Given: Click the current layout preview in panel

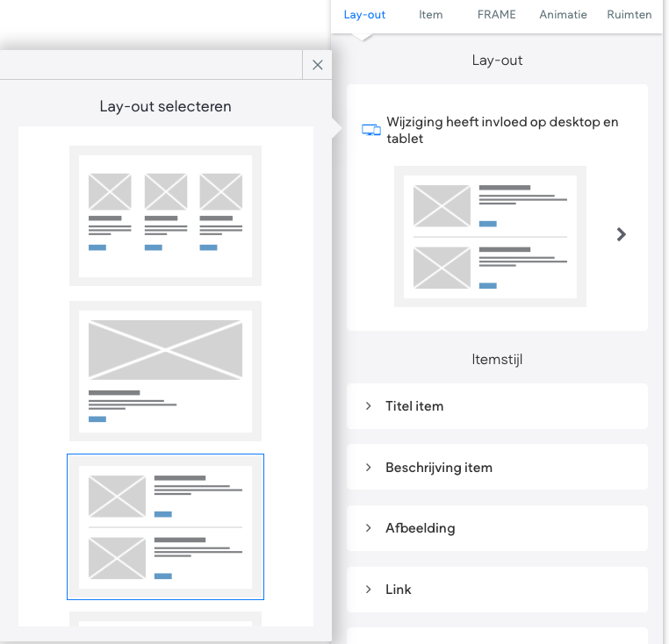Looking at the screenshot, I should pyautogui.click(x=490, y=236).
